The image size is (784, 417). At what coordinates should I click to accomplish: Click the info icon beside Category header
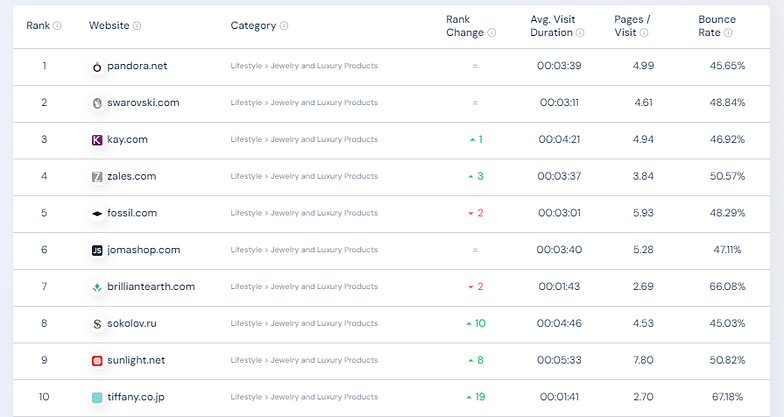coord(284,26)
